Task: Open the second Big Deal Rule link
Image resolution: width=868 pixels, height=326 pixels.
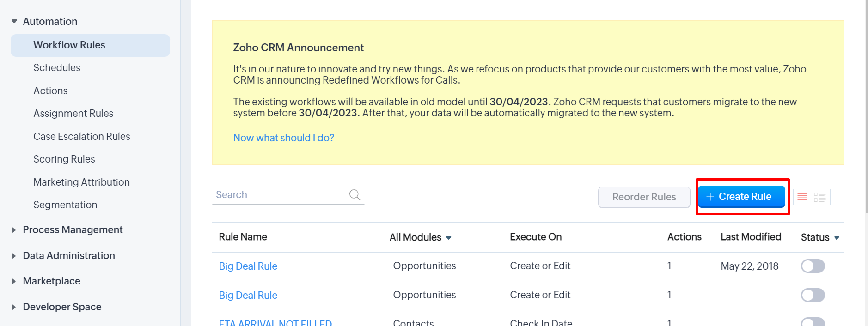Action: point(248,296)
